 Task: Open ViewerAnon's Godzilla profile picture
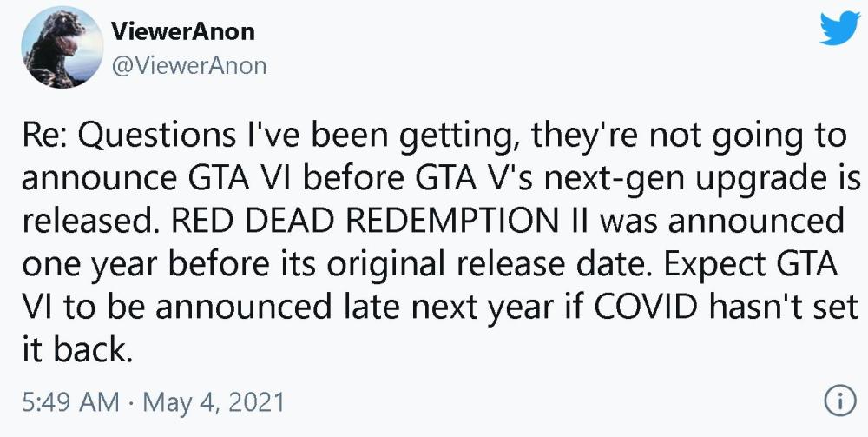pos(62,47)
